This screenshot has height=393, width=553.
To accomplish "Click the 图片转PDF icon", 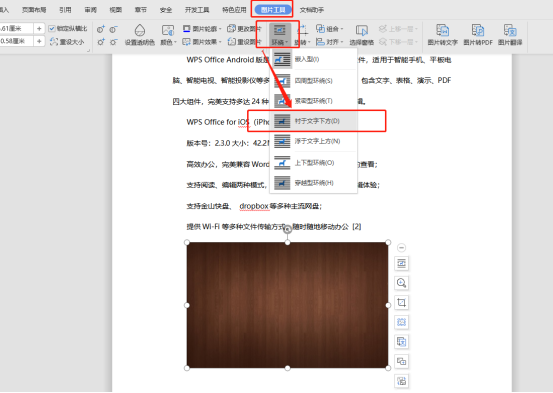I will [x=478, y=31].
